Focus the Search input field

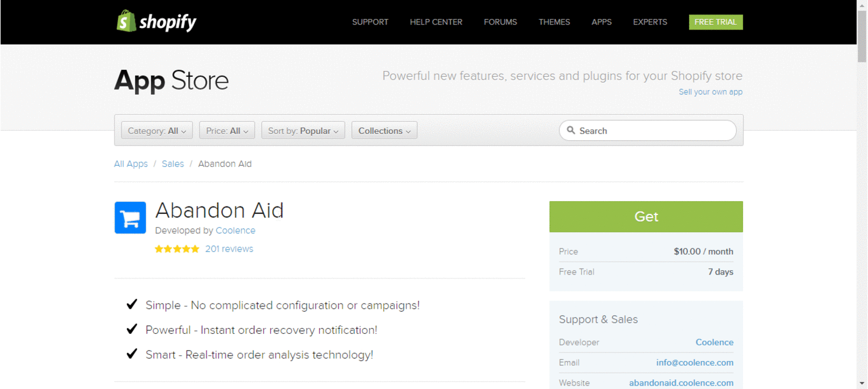point(648,131)
